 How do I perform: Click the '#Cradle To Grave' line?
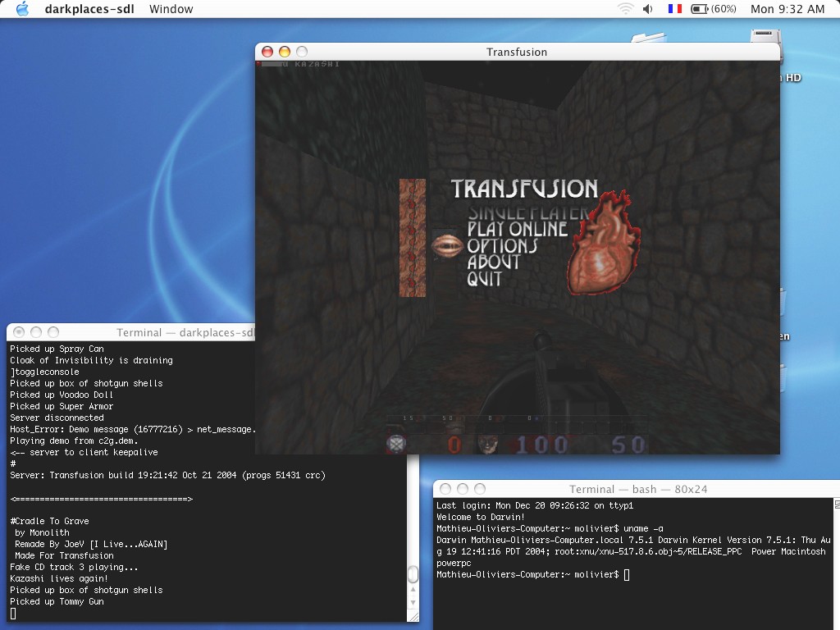click(x=49, y=521)
